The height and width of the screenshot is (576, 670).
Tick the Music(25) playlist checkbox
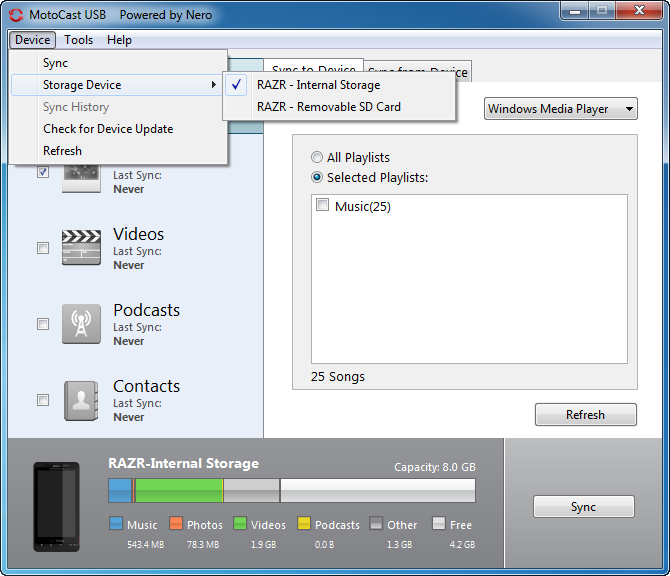[322, 205]
